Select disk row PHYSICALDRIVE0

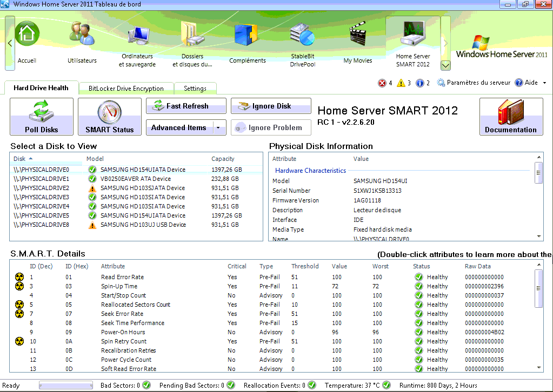[x=136, y=170]
